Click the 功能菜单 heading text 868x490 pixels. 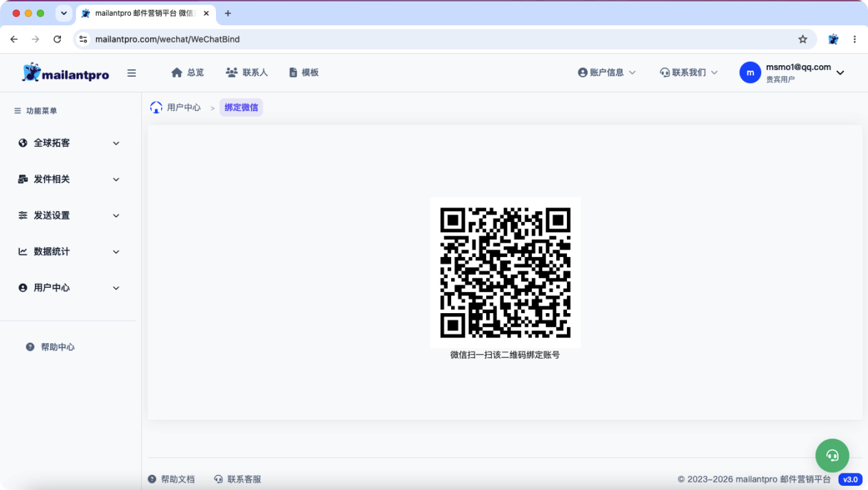pos(42,110)
